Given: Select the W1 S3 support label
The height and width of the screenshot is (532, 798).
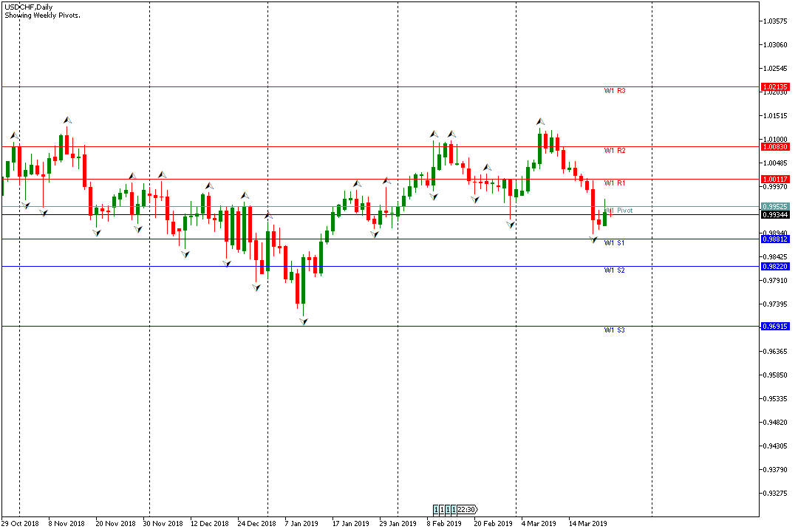Looking at the screenshot, I should 614,330.
